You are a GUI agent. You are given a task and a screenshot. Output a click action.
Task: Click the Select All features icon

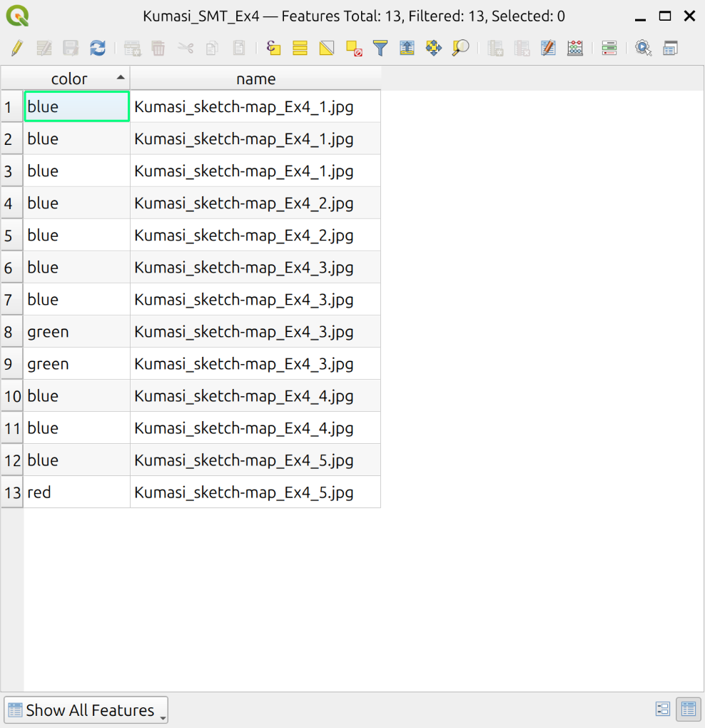point(300,48)
